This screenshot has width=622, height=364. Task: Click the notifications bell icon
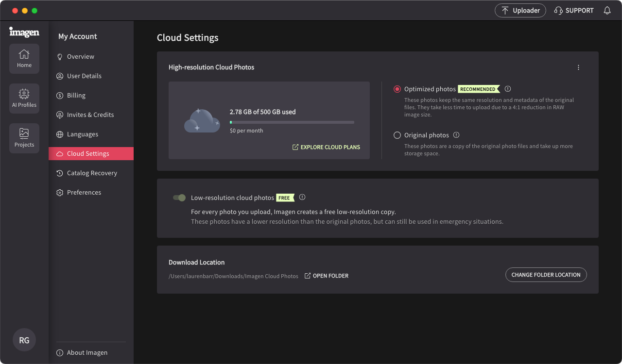(607, 11)
